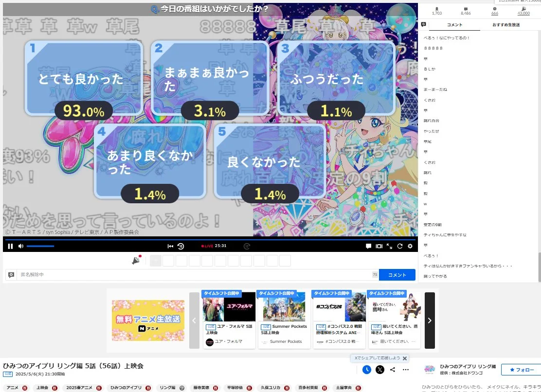Rewind 10 seconds in the player

click(181, 246)
